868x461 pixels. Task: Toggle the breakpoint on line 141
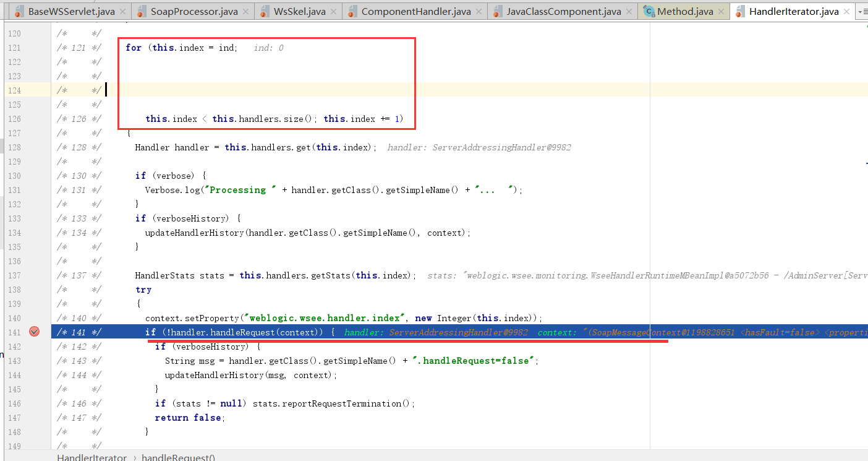pyautogui.click(x=35, y=332)
